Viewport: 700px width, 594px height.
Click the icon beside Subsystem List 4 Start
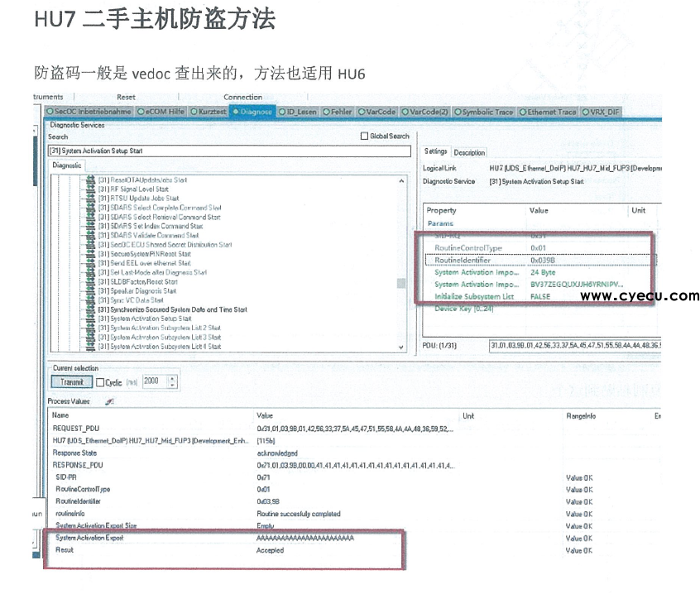[91, 347]
